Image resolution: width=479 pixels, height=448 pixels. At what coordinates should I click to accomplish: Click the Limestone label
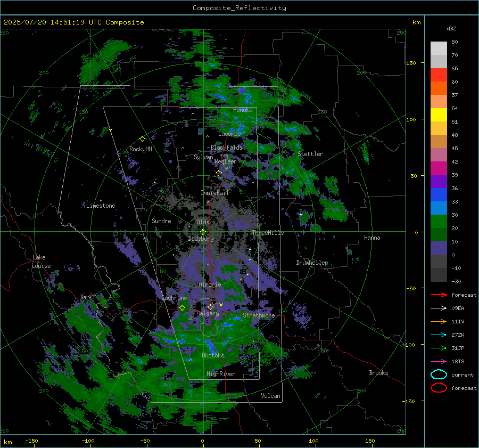tap(101, 206)
